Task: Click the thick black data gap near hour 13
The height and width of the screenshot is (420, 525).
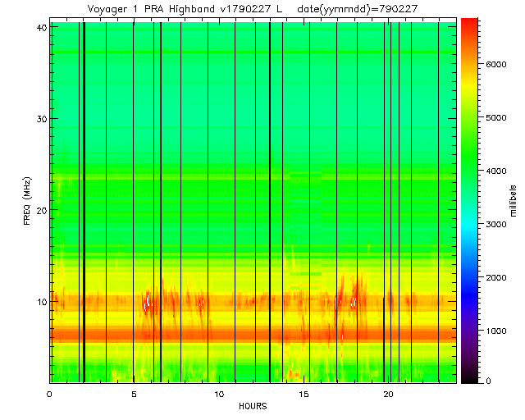Action: (x=270, y=203)
